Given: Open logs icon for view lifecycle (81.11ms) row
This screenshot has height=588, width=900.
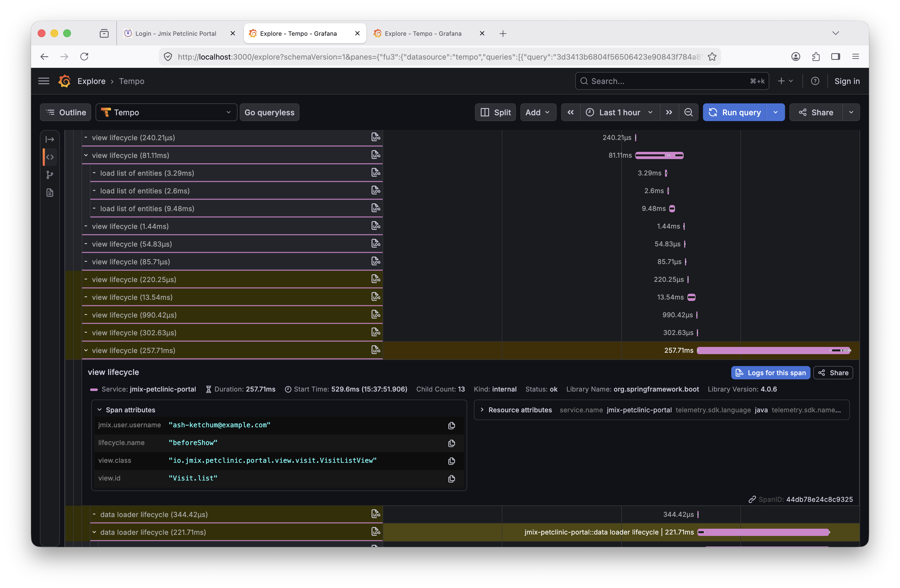Looking at the screenshot, I should pyautogui.click(x=375, y=155).
